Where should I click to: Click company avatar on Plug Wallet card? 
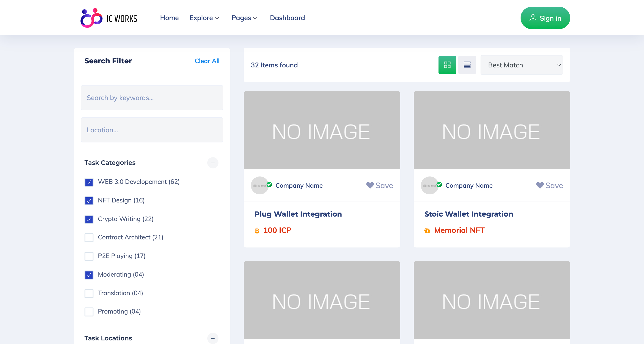[259, 185]
